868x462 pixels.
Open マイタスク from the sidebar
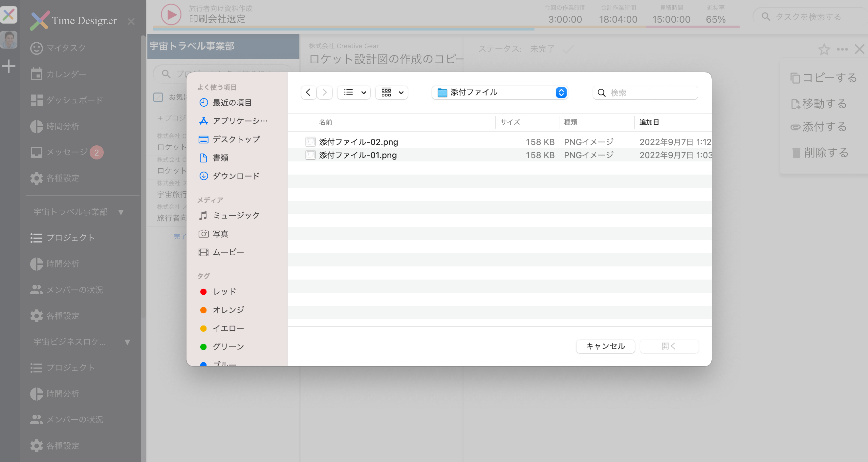66,48
